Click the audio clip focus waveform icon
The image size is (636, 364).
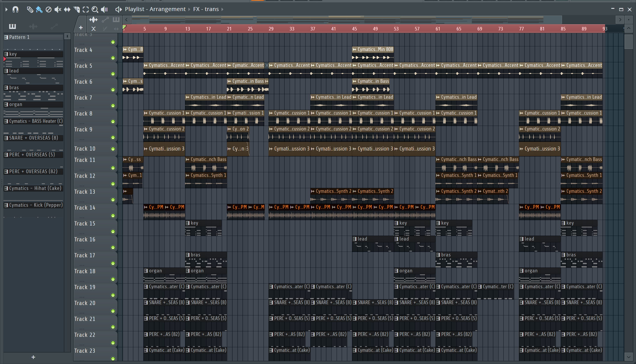point(93,19)
